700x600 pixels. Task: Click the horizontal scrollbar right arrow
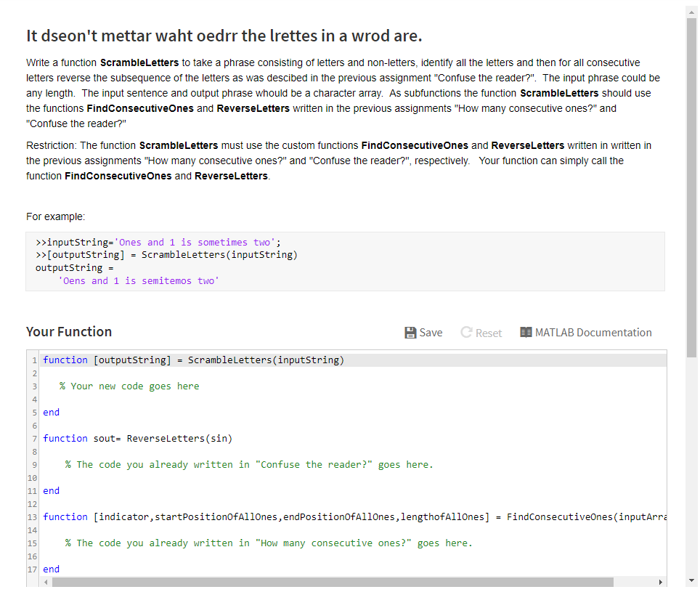(659, 582)
